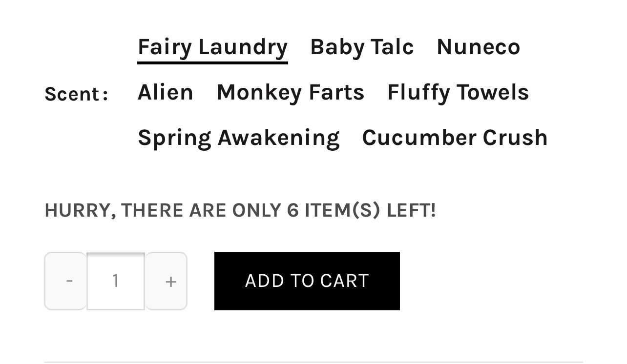Select the Fairy Laundry scent
The width and height of the screenshot is (627, 364).
(212, 47)
